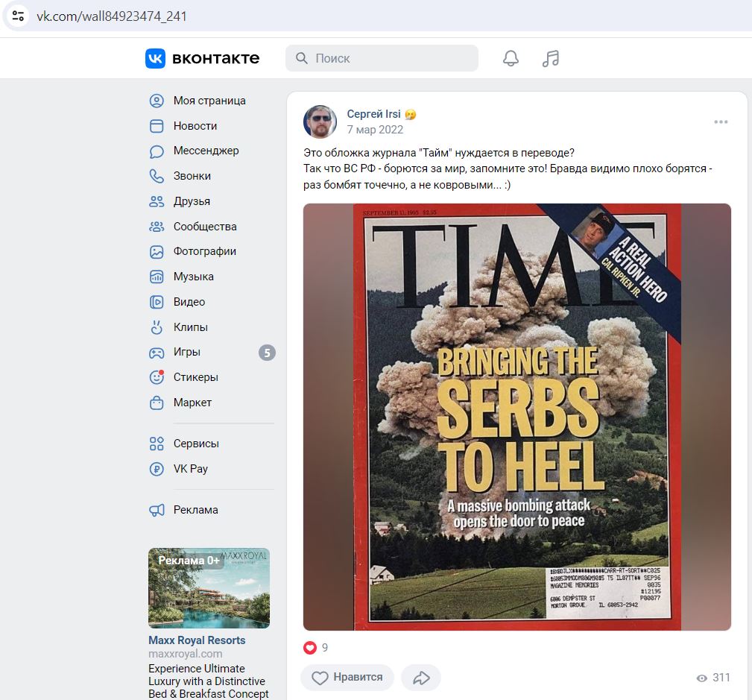Click the Сообщества group icon
This screenshot has height=700, width=752.
point(157,227)
